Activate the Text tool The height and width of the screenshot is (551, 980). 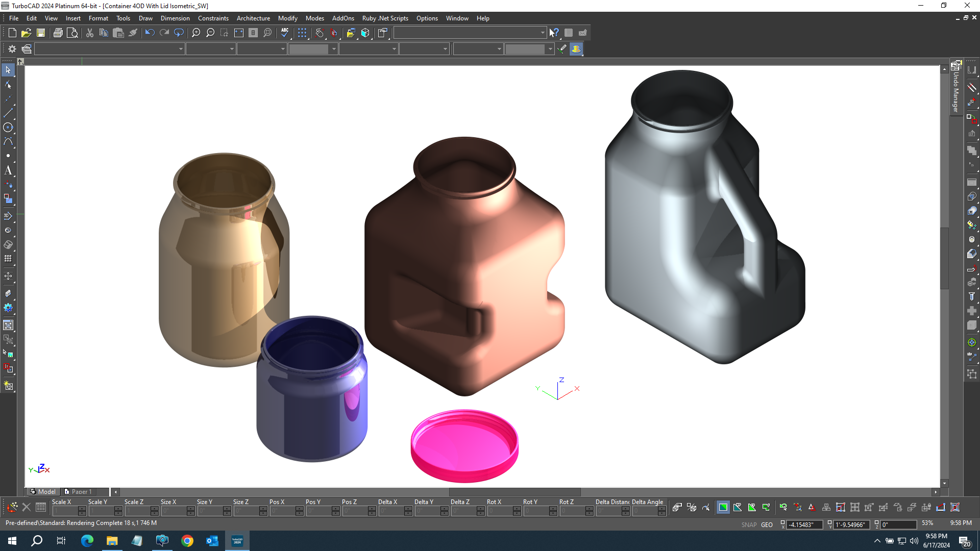click(8, 171)
